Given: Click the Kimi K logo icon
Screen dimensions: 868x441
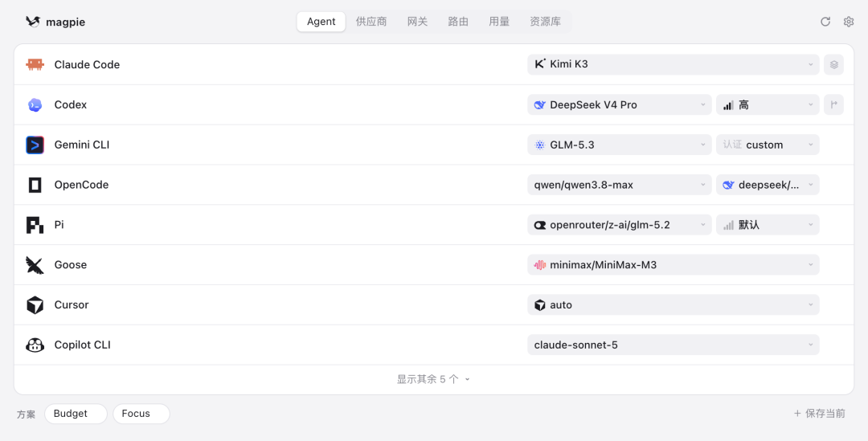Looking at the screenshot, I should 540,64.
